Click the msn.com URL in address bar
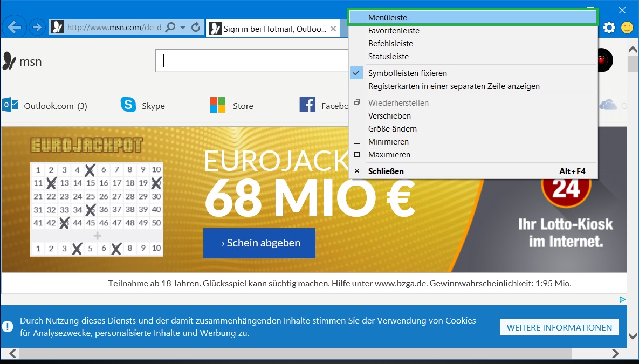The image size is (639, 364). tap(114, 28)
